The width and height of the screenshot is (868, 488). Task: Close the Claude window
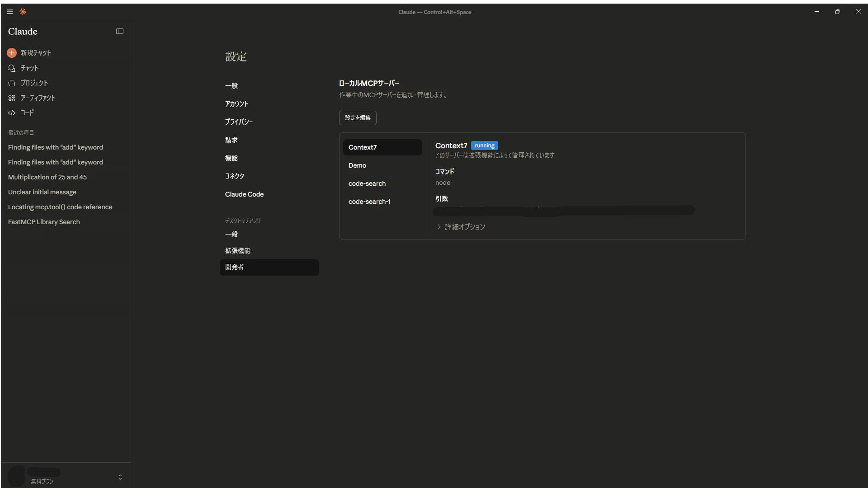point(858,12)
